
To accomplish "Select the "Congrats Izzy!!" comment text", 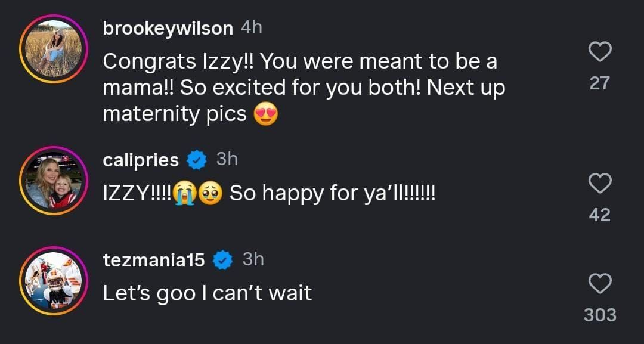I will (x=304, y=87).
